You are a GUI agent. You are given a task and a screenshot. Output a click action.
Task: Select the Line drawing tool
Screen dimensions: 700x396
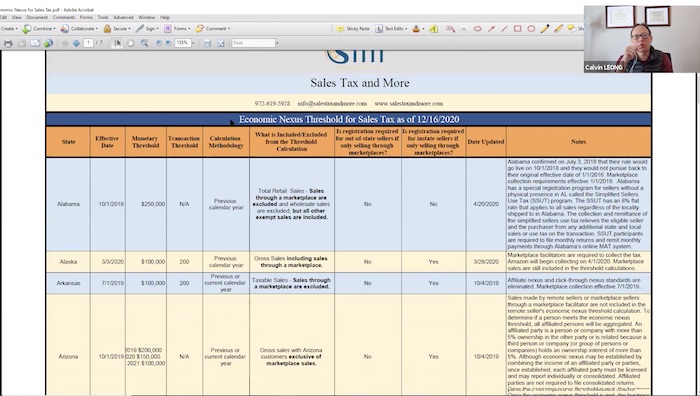(504, 29)
